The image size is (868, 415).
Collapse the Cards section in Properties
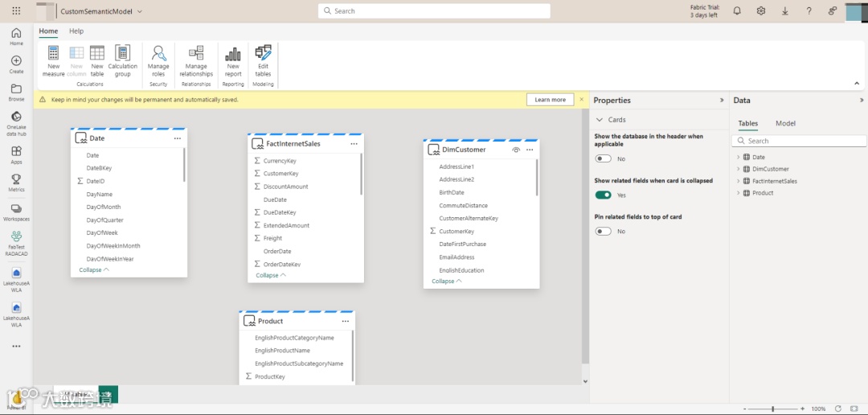(600, 120)
